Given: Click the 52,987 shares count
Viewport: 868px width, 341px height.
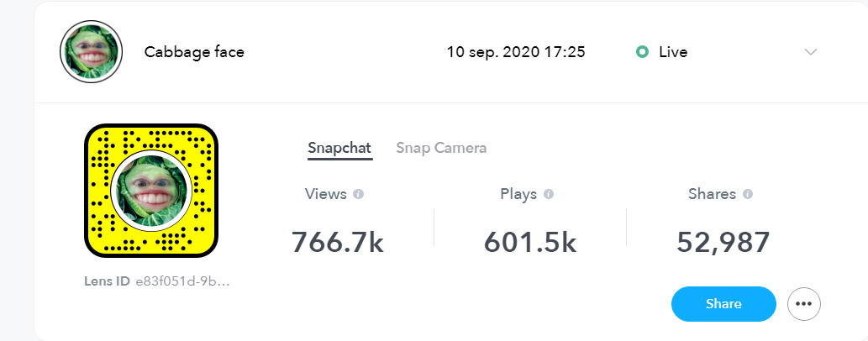Looking at the screenshot, I should [x=723, y=243].
